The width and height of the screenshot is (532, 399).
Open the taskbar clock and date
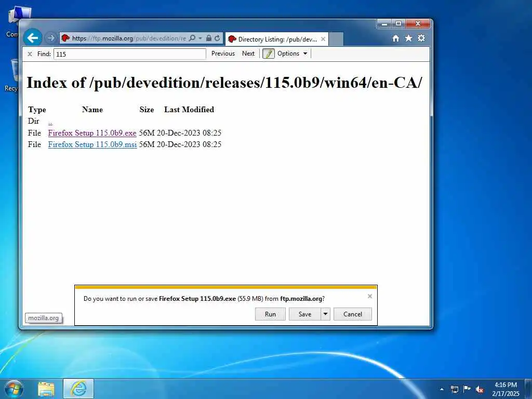click(506, 389)
